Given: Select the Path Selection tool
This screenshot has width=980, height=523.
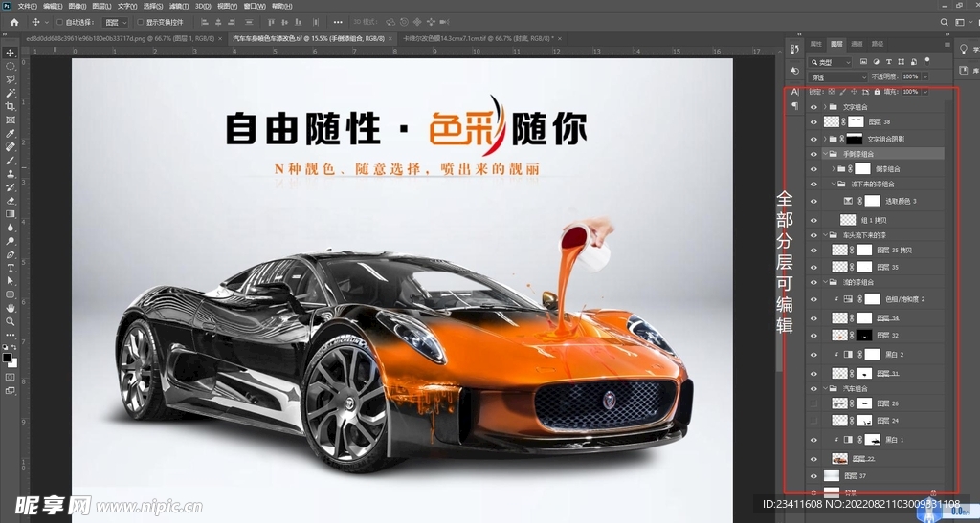Looking at the screenshot, I should (10, 281).
